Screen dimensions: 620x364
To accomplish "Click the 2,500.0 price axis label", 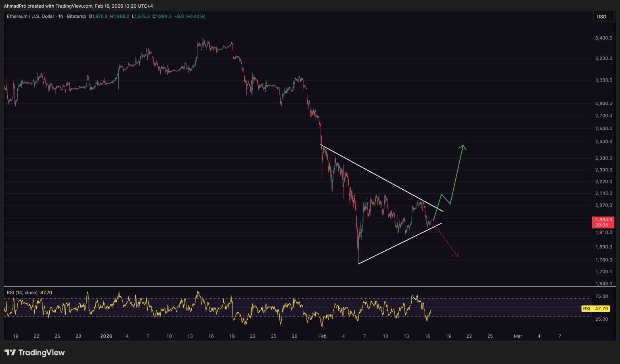I will coord(603,142).
